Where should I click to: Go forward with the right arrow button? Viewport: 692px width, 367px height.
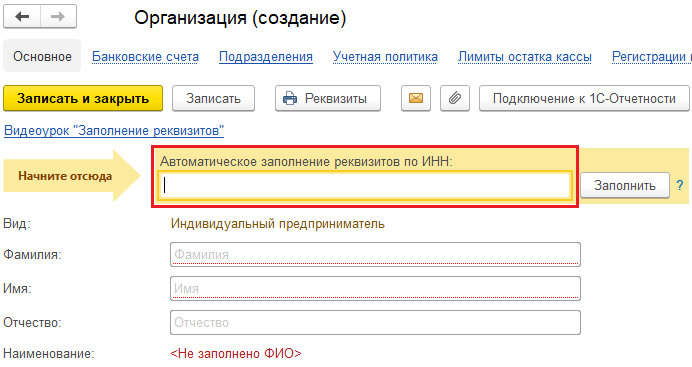(x=59, y=17)
